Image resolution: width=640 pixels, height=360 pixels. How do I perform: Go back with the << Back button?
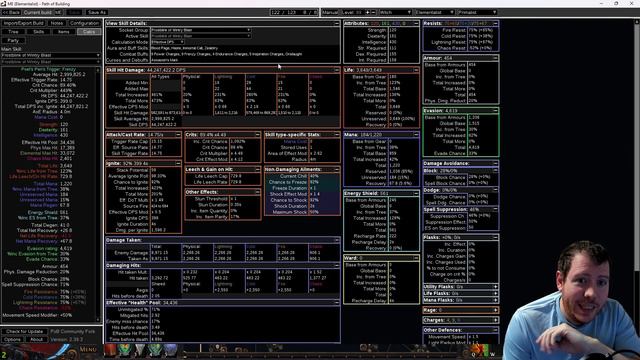(x=11, y=12)
